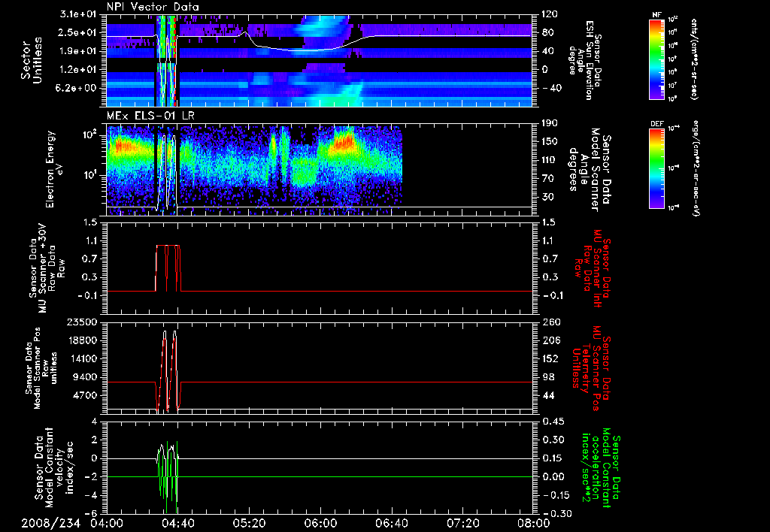Viewport: 770px width, 532px height.
Task: Click the "04:40" time tick label
Action: click(177, 523)
